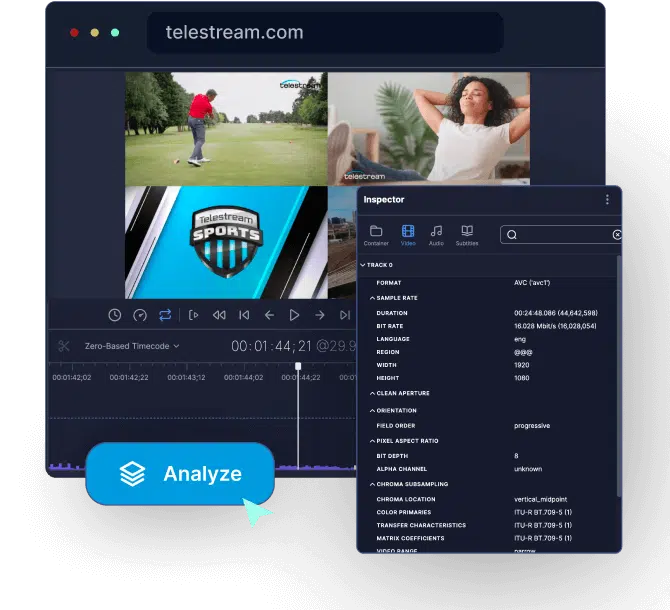Click the width value 1920

[521, 365]
